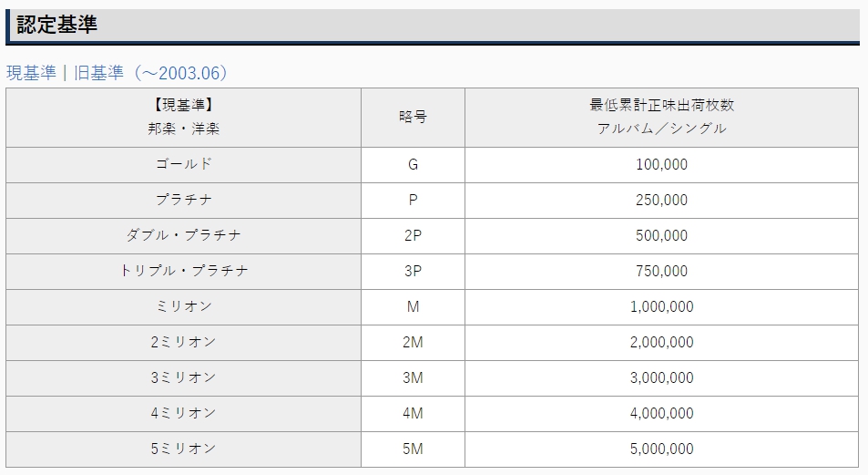Select the 250,000 shipment value
Screen dimensions: 868x475
pos(661,200)
